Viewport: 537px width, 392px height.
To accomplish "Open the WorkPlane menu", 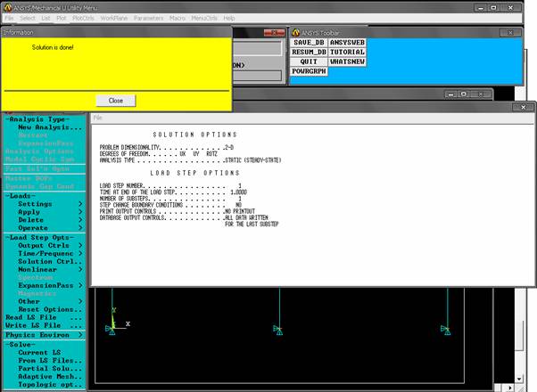I will [x=113, y=18].
